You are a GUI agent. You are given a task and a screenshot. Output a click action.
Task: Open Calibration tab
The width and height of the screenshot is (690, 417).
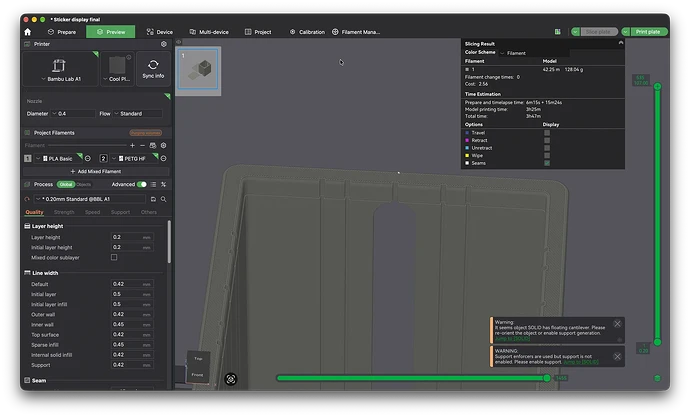[307, 32]
